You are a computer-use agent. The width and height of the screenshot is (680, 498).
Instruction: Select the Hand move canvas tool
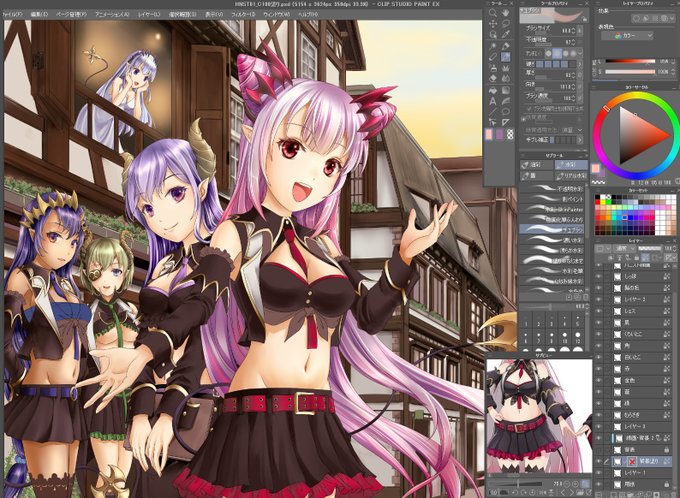click(505, 13)
